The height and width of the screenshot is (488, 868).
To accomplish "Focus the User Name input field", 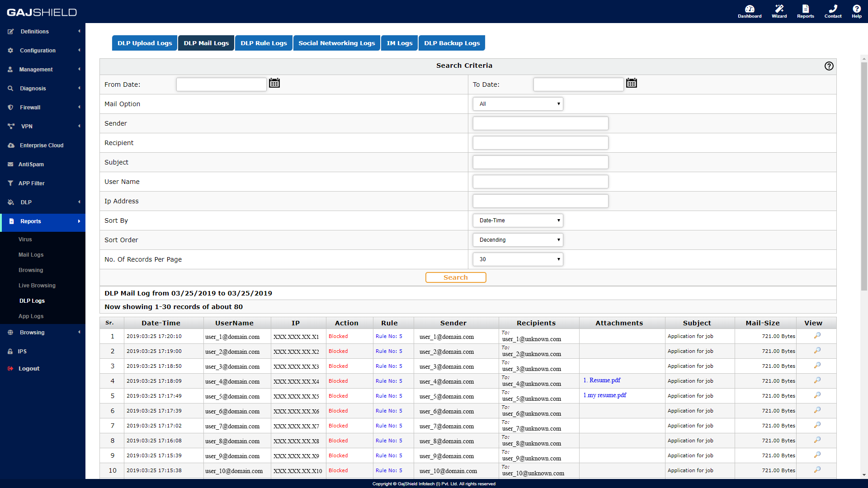I will (541, 182).
